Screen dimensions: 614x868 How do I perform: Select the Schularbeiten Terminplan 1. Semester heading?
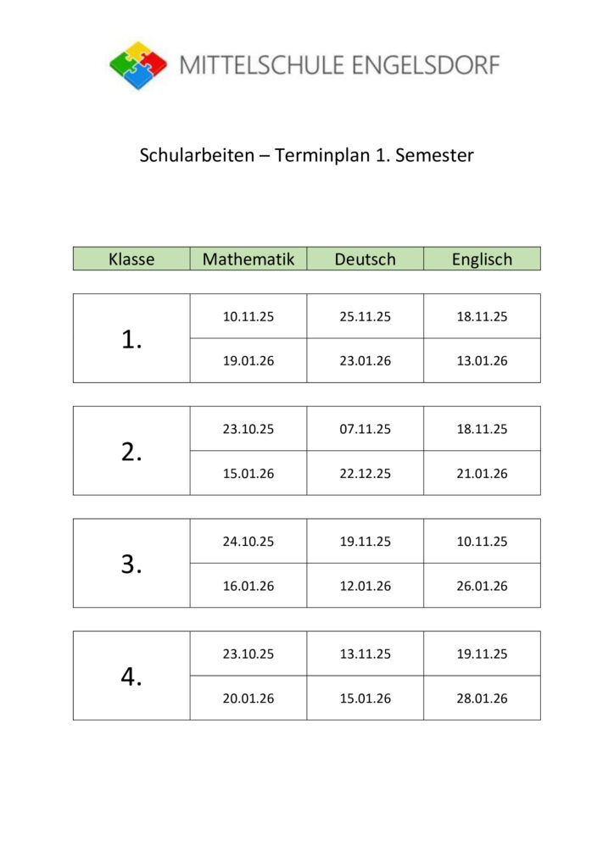click(306, 156)
